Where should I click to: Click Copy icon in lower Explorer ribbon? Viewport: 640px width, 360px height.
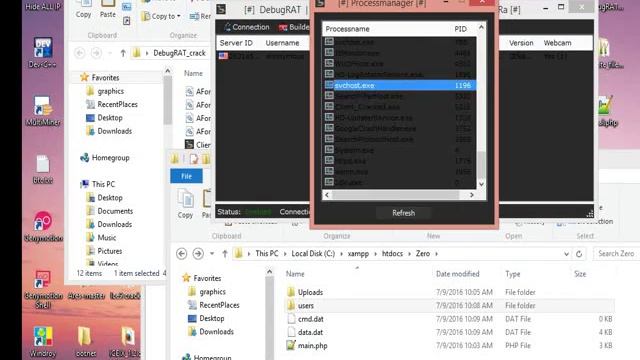coord(185,204)
